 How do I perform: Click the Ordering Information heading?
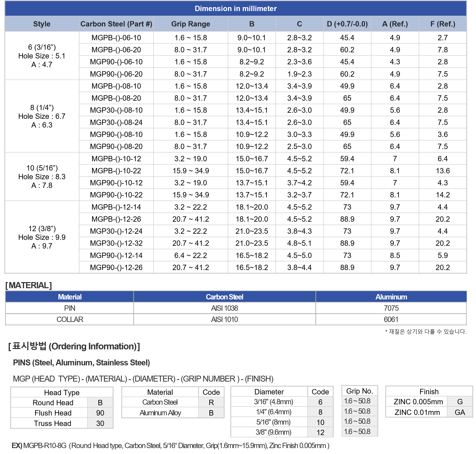[x=74, y=347]
